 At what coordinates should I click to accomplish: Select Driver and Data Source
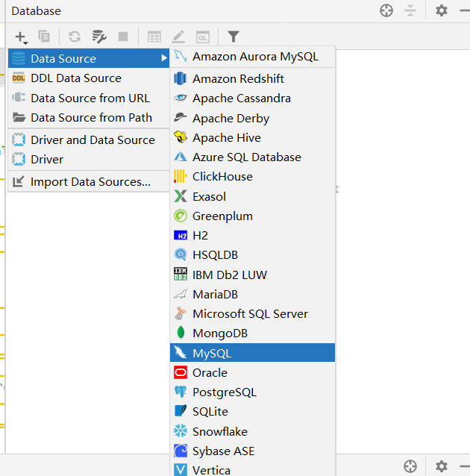point(89,140)
